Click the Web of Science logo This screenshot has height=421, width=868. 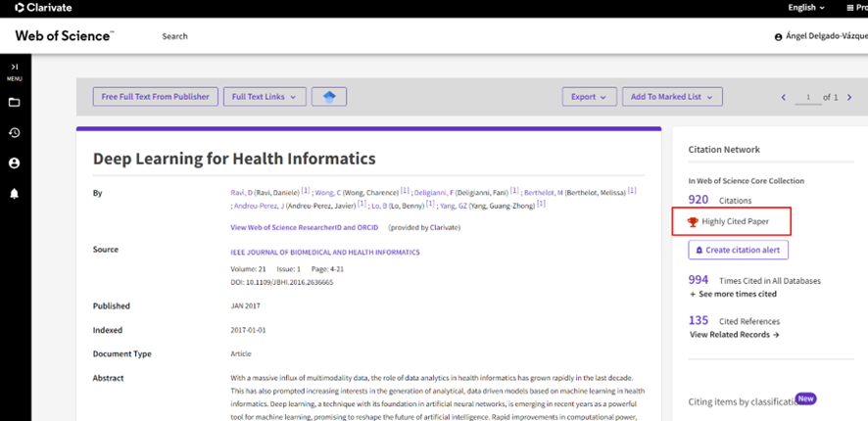[x=65, y=36]
